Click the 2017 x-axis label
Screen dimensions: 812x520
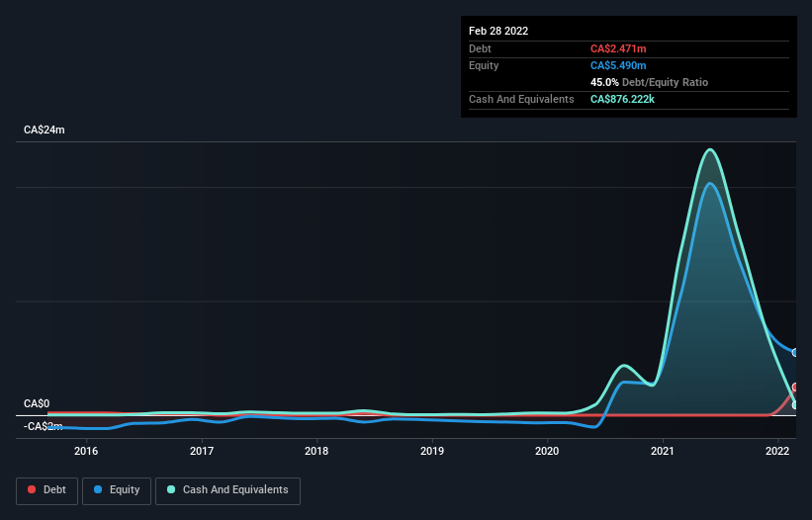[202, 451]
